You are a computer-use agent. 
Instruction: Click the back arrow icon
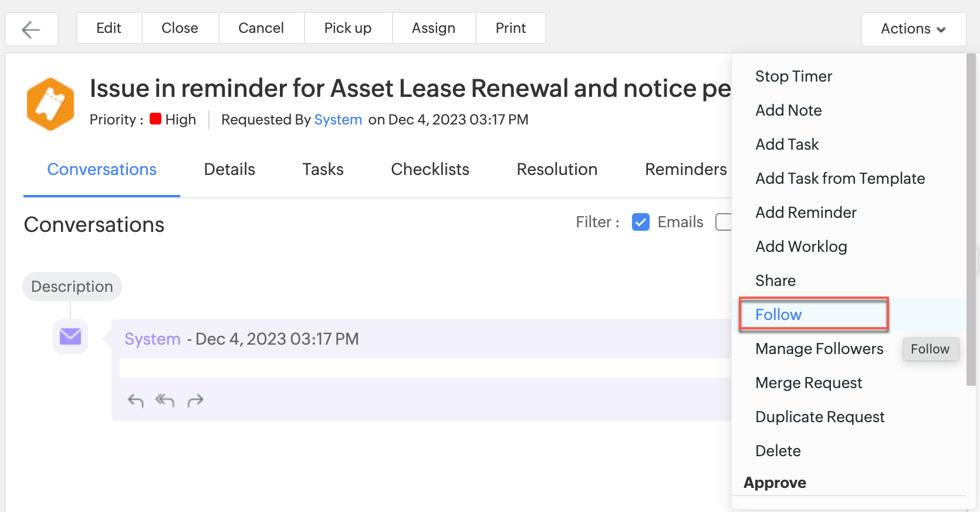[31, 29]
